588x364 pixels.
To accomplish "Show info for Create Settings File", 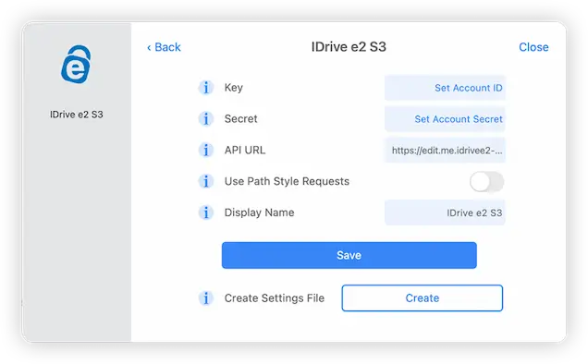I will pyautogui.click(x=206, y=298).
